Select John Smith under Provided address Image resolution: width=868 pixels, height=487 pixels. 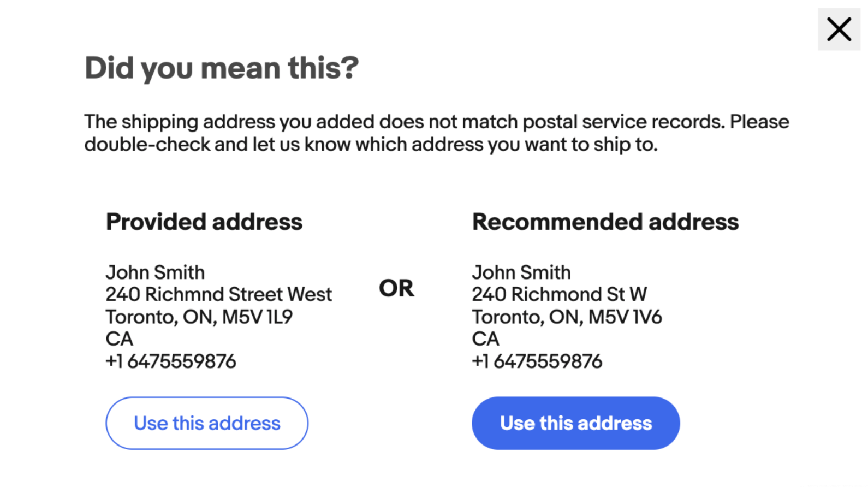155,272
